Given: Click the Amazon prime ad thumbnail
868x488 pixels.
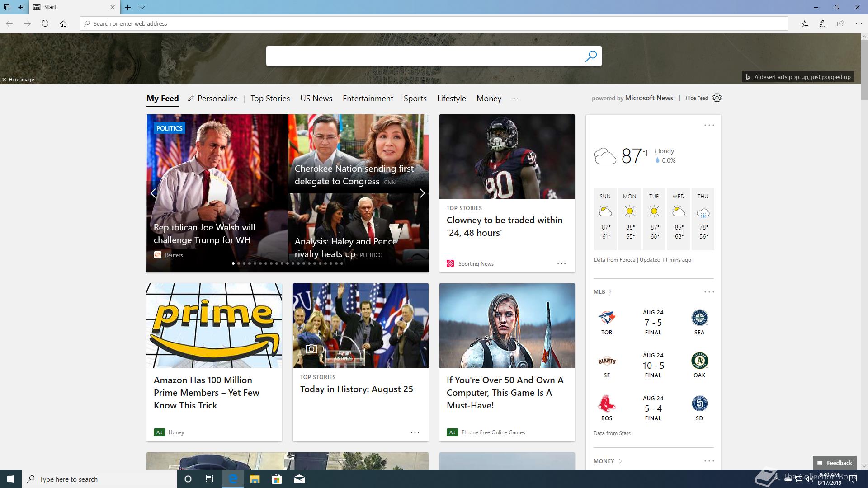Looking at the screenshot, I should (x=214, y=325).
